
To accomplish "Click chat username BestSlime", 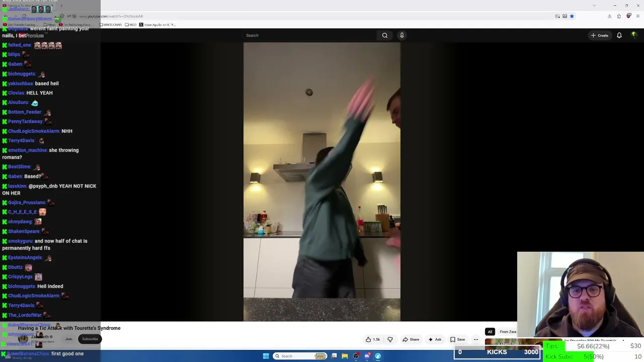I will [x=19, y=166].
